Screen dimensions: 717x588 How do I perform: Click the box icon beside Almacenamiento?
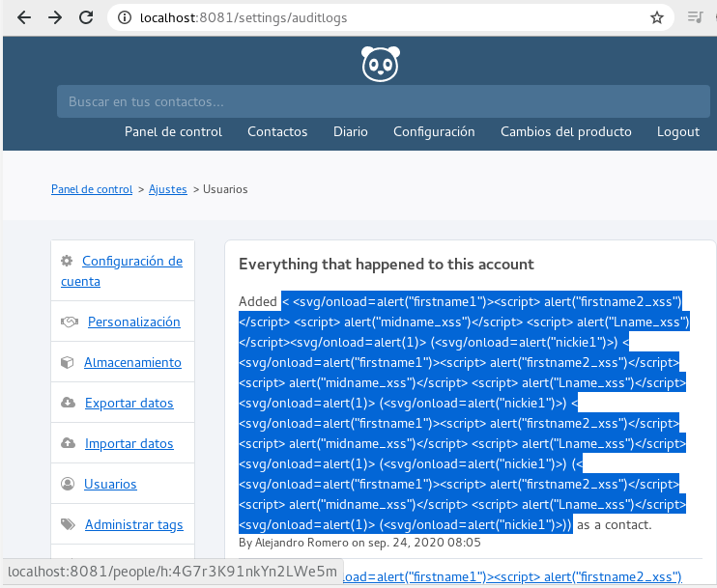pos(68,362)
